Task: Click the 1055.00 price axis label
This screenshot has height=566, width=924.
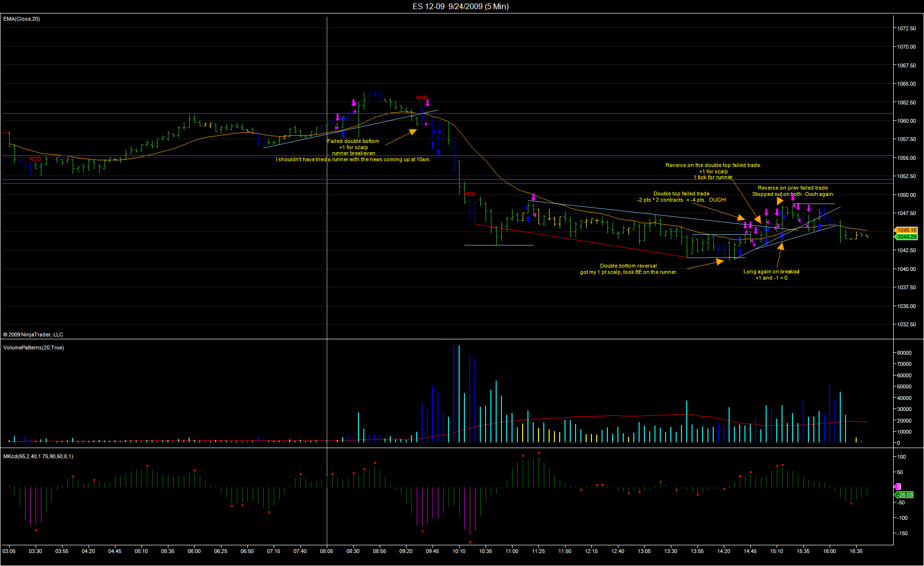Action: click(906, 158)
